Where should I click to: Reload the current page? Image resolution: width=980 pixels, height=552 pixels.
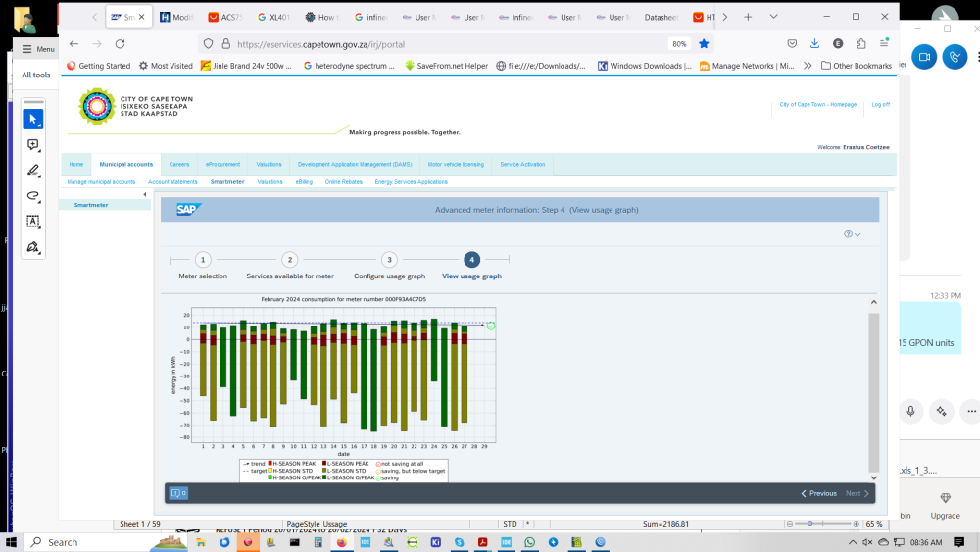(x=120, y=44)
